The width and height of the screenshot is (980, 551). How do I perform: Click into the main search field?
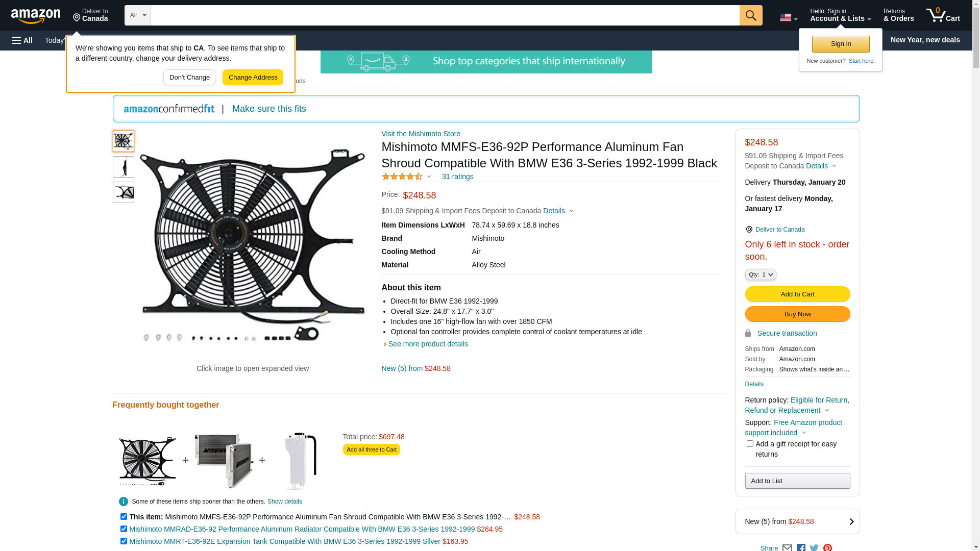click(444, 15)
